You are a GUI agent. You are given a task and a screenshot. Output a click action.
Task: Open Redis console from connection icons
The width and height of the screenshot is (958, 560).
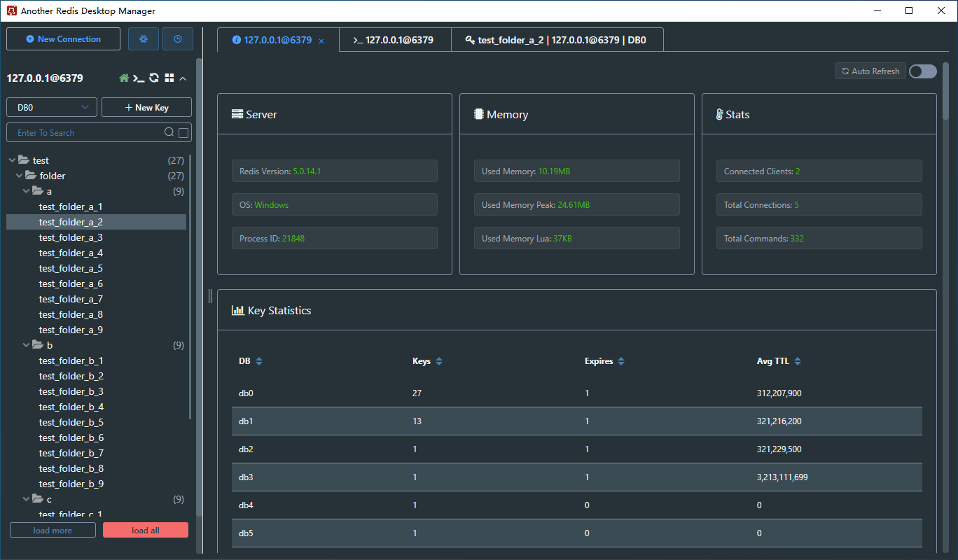click(x=139, y=78)
